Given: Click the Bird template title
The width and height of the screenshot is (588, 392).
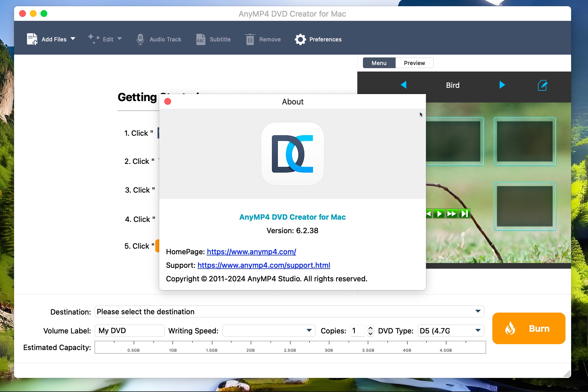Looking at the screenshot, I should [453, 85].
